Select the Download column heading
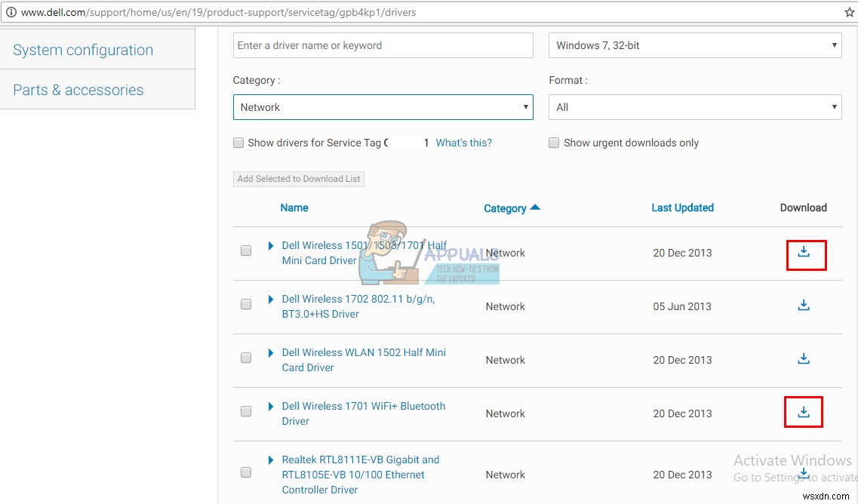This screenshot has width=858, height=504. pyautogui.click(x=803, y=208)
